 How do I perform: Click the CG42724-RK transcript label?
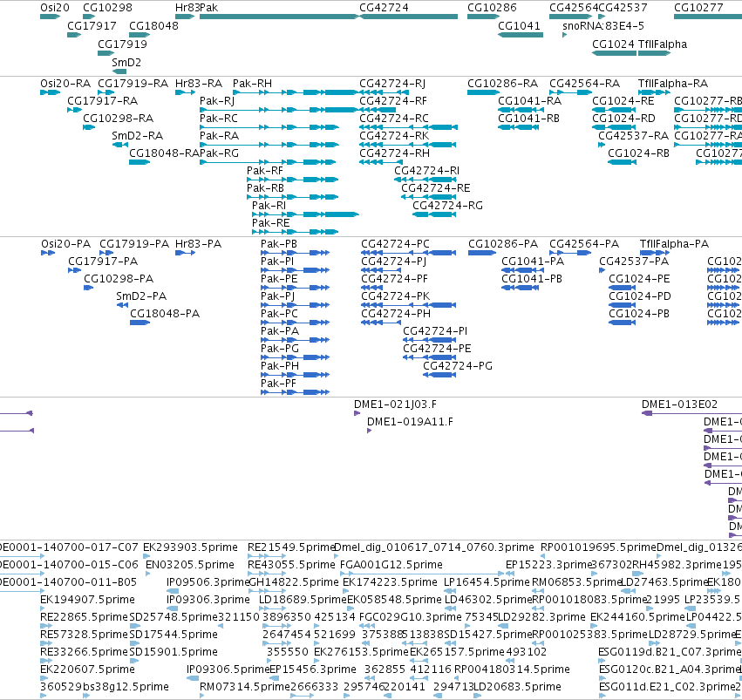(394, 136)
